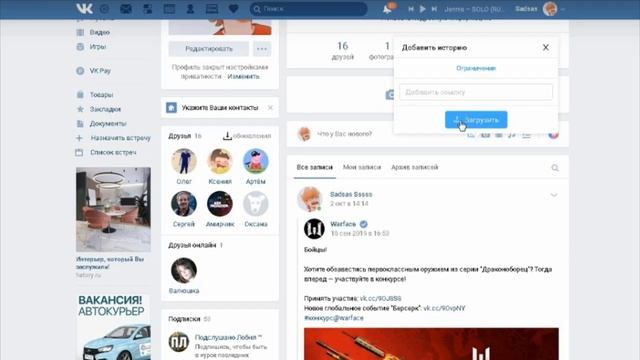The width and height of the screenshot is (640, 360).
Task: Open Товары in the left sidebar
Action: (101, 95)
